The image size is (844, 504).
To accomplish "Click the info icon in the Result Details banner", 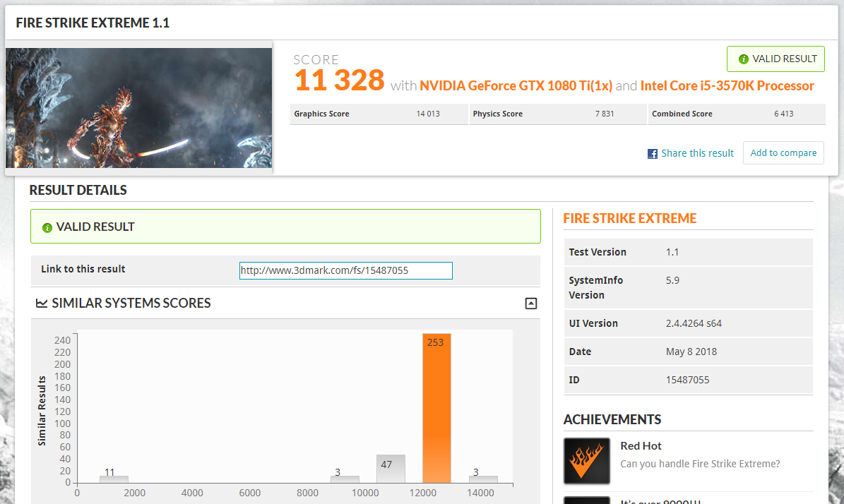I will [x=47, y=227].
